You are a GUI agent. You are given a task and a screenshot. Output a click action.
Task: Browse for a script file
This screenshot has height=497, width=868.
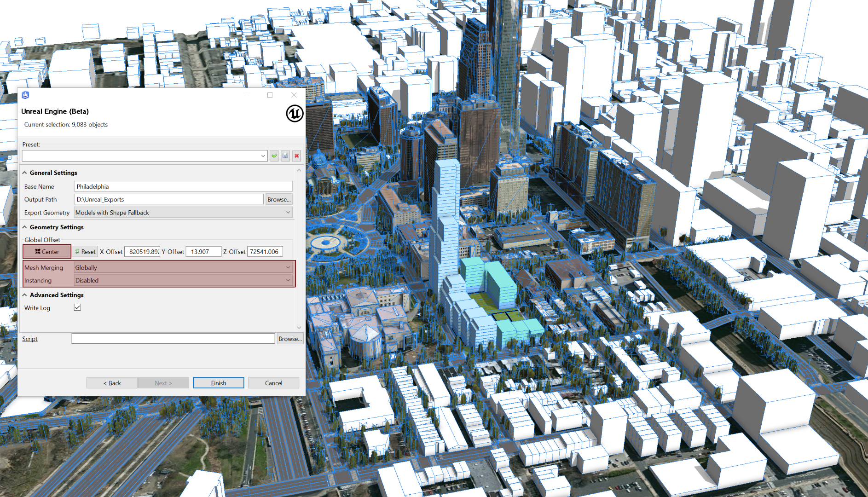290,339
